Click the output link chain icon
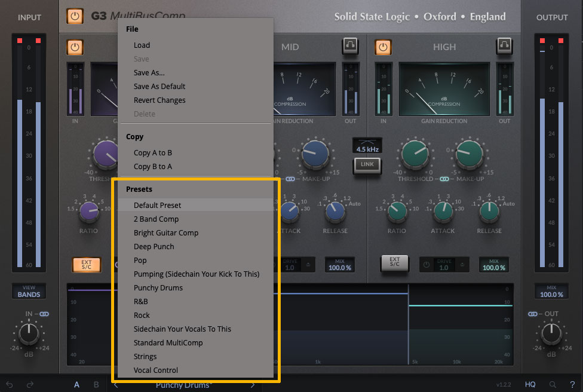 pyautogui.click(x=533, y=314)
